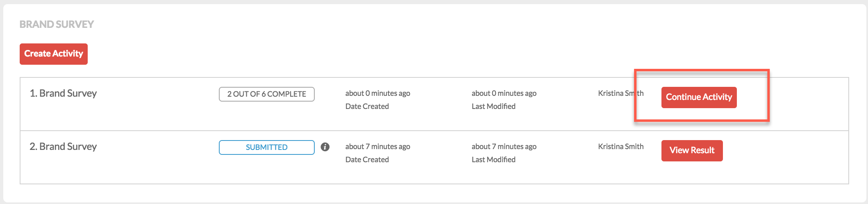The image size is (868, 204).
Task: Click the Continue Activity button
Action: point(699,97)
